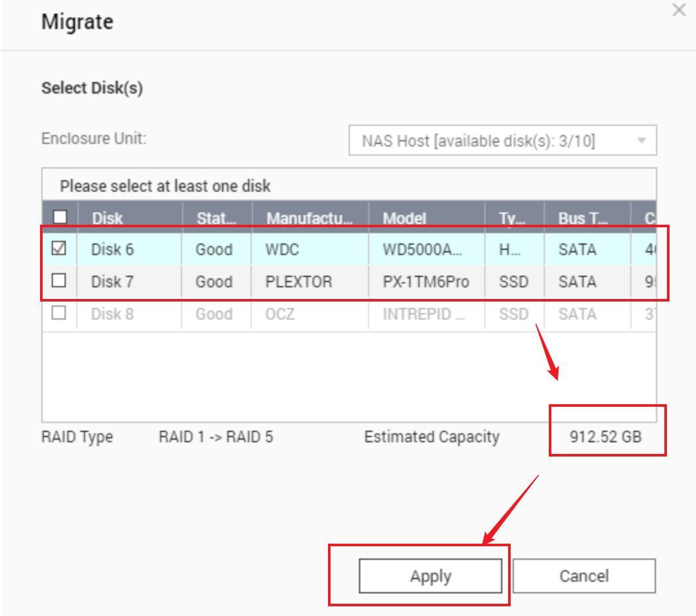Check the Disk 7 checkbox
The width and height of the screenshot is (696, 616).
click(59, 280)
